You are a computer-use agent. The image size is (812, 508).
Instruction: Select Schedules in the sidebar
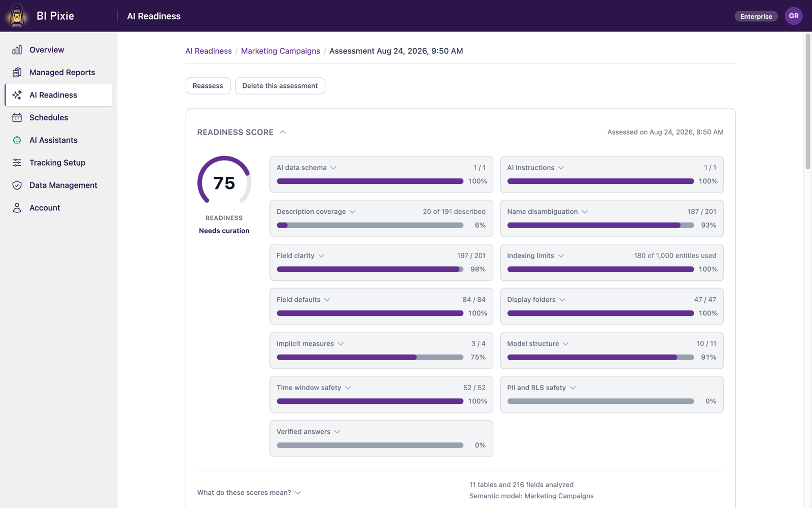59,117
